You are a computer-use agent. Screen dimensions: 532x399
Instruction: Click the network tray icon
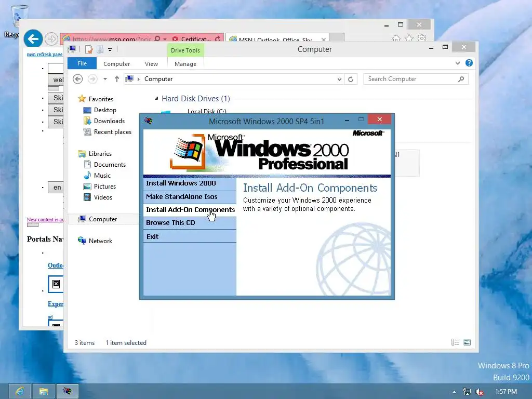467,392
